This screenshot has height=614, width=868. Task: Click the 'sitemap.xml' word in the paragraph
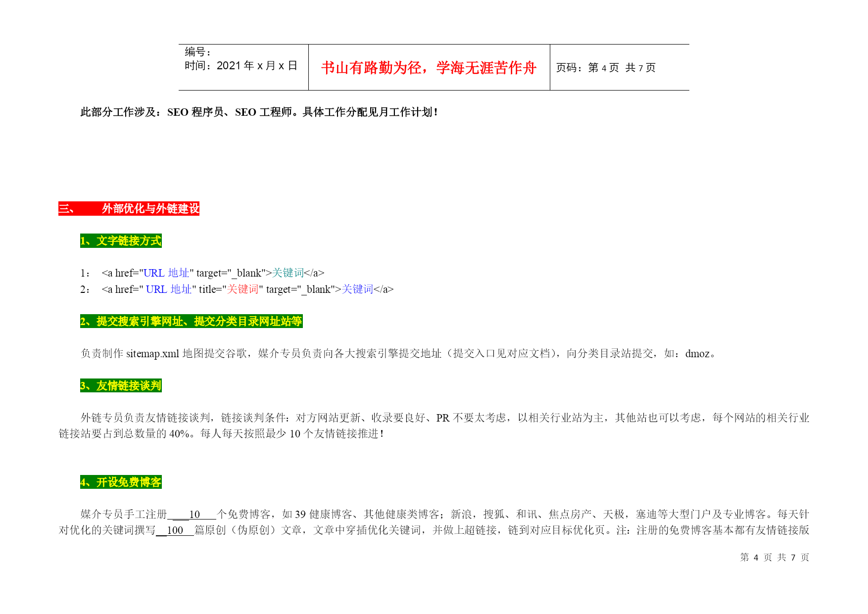pos(152,354)
